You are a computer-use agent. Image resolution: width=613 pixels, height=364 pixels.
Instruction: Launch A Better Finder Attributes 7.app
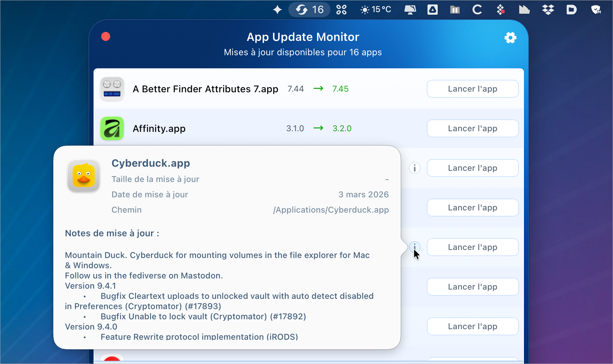click(473, 89)
